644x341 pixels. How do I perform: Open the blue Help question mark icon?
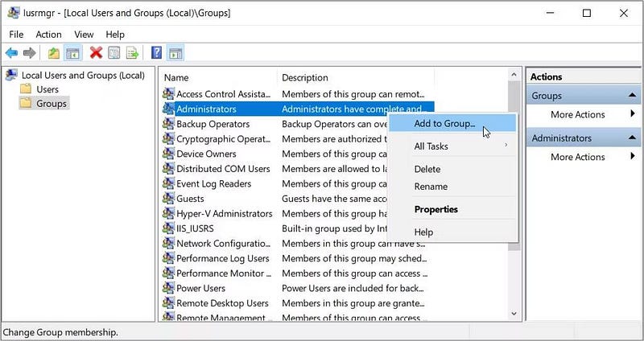click(156, 52)
